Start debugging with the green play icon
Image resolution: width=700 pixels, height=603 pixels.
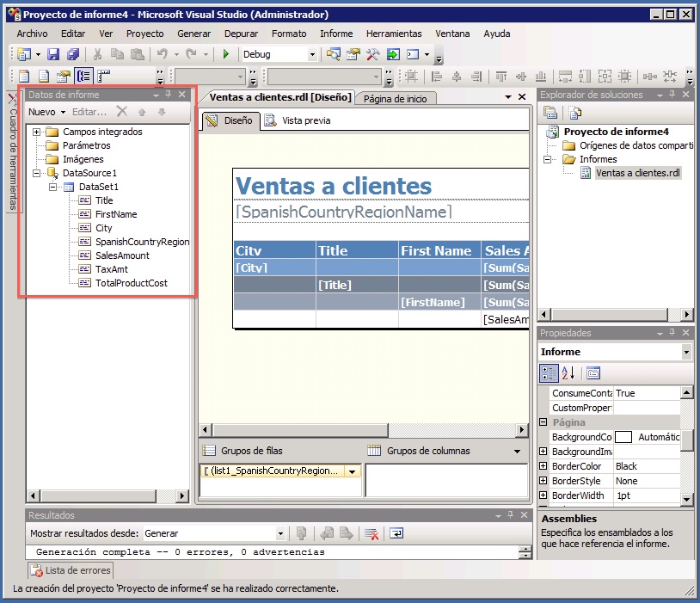pyautogui.click(x=226, y=53)
